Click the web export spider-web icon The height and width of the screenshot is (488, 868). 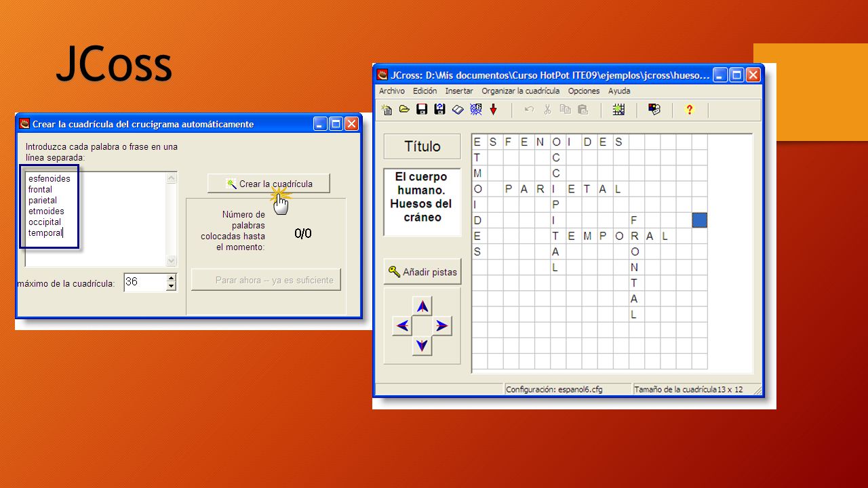[476, 109]
